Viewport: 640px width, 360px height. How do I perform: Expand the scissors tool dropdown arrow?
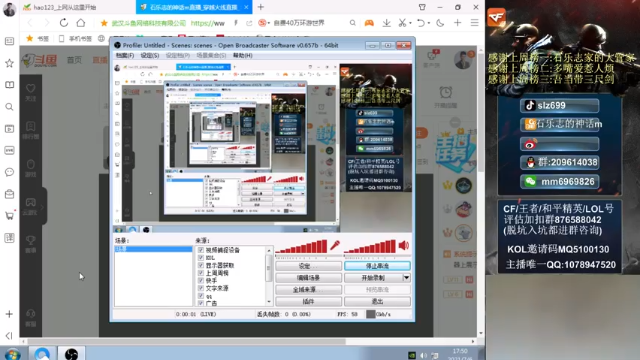pos(410,23)
